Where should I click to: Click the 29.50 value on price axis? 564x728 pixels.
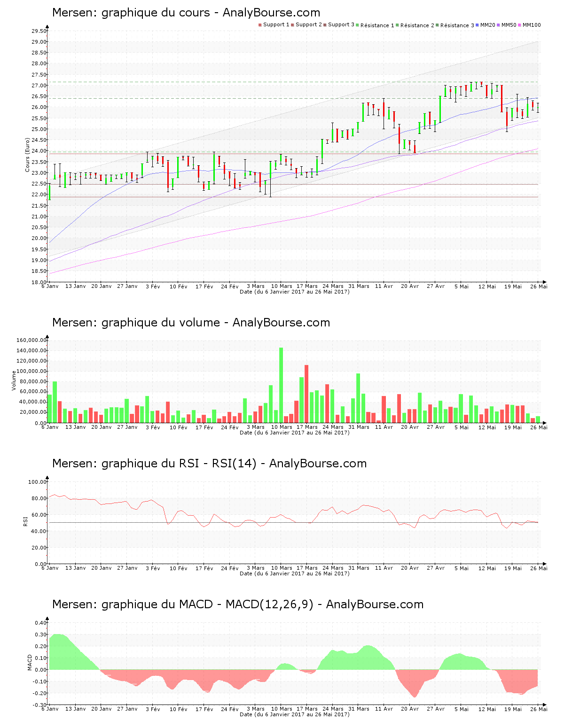39,31
